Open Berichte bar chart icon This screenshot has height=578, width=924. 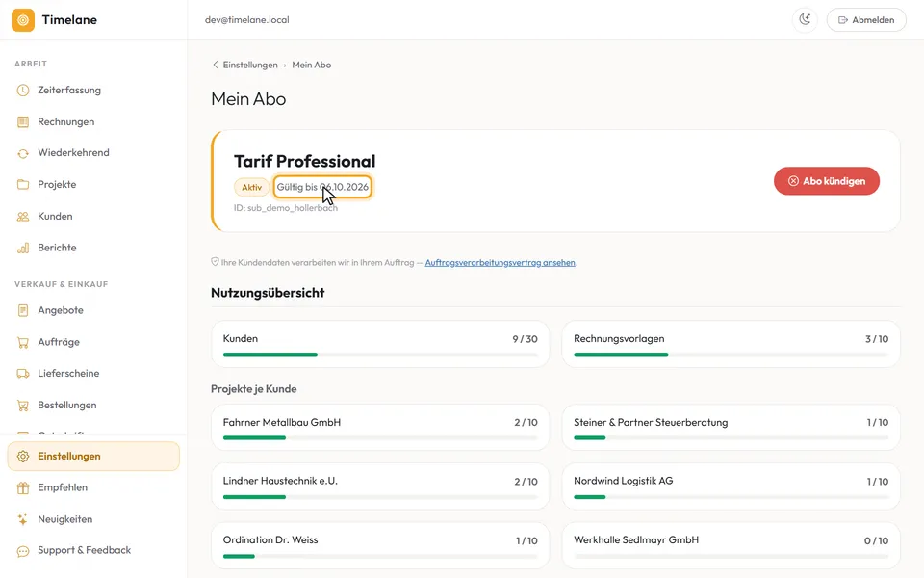[x=23, y=248]
